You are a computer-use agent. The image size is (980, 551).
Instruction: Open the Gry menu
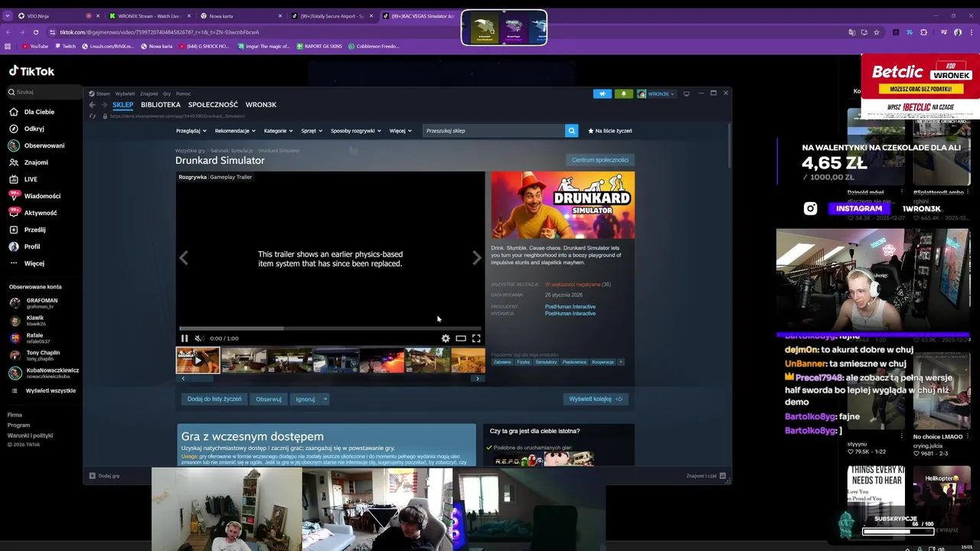pyautogui.click(x=167, y=93)
